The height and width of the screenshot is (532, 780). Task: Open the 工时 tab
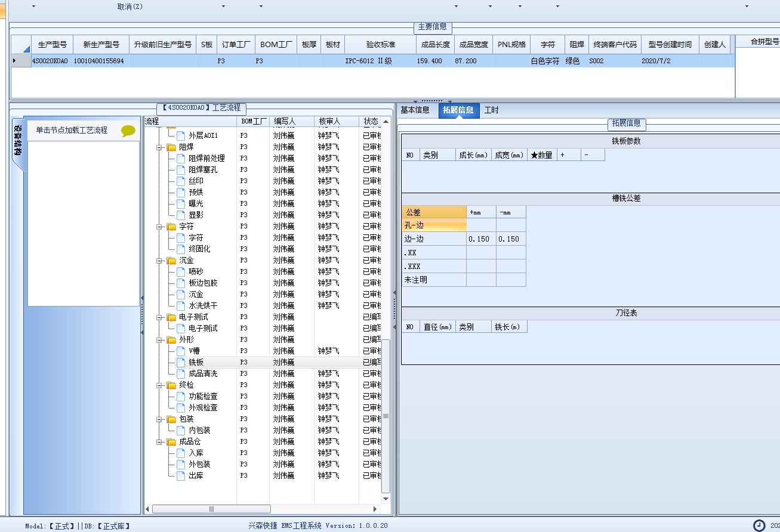pos(491,110)
